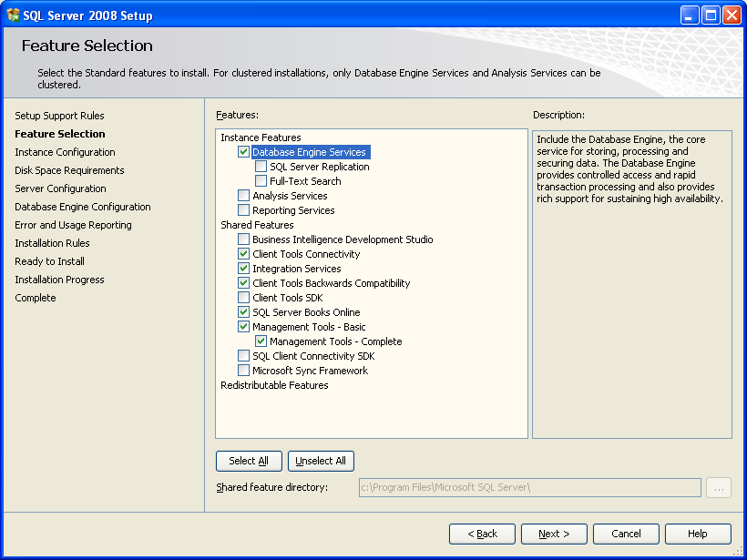Viewport: 747px width, 560px height.
Task: Open Help for Feature Selection
Action: click(698, 534)
